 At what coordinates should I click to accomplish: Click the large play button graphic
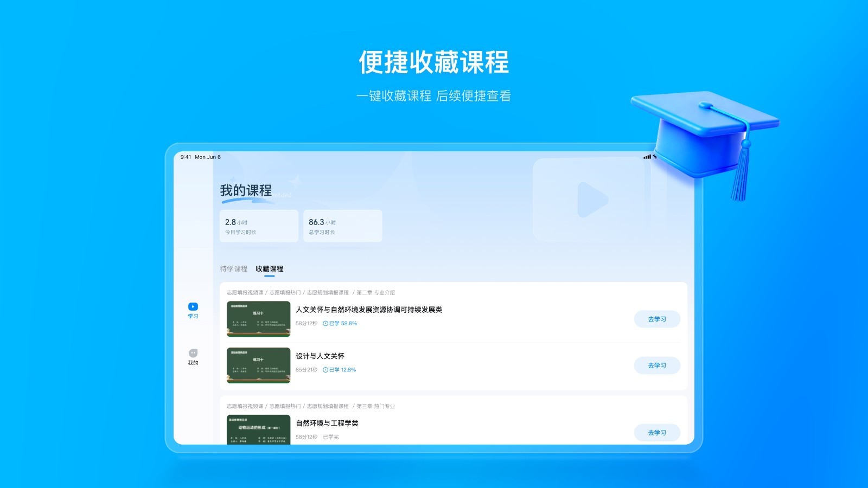592,200
